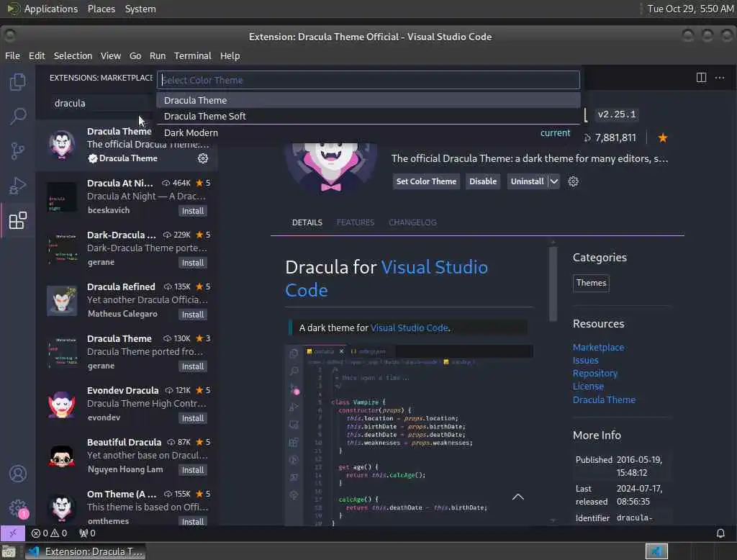Open the File menu

(12, 55)
